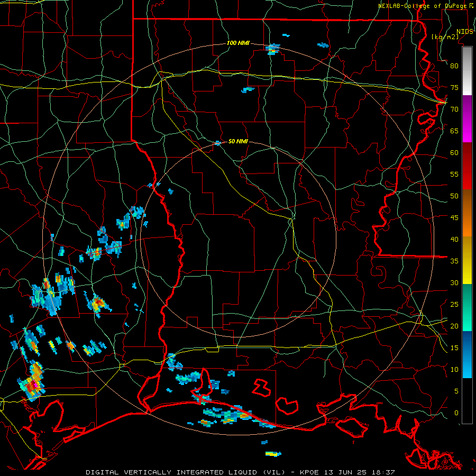Click the isolated yellow echo offshore at bottom
This screenshot has height=476, width=476.
[273, 454]
